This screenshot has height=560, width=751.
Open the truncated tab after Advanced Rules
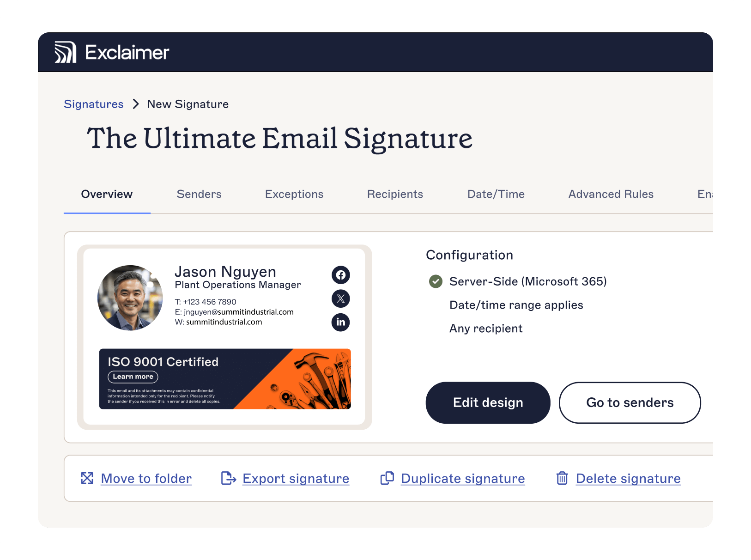pyautogui.click(x=706, y=194)
